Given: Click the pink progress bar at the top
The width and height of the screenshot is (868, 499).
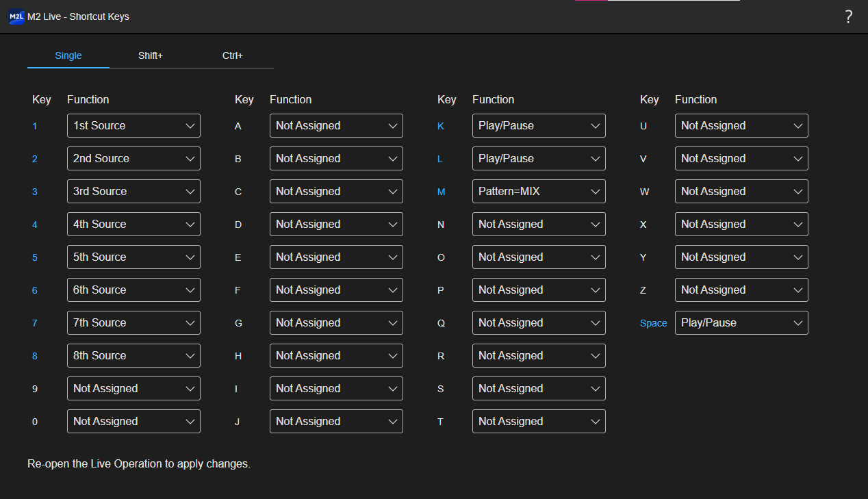Looking at the screenshot, I should (592, 2).
